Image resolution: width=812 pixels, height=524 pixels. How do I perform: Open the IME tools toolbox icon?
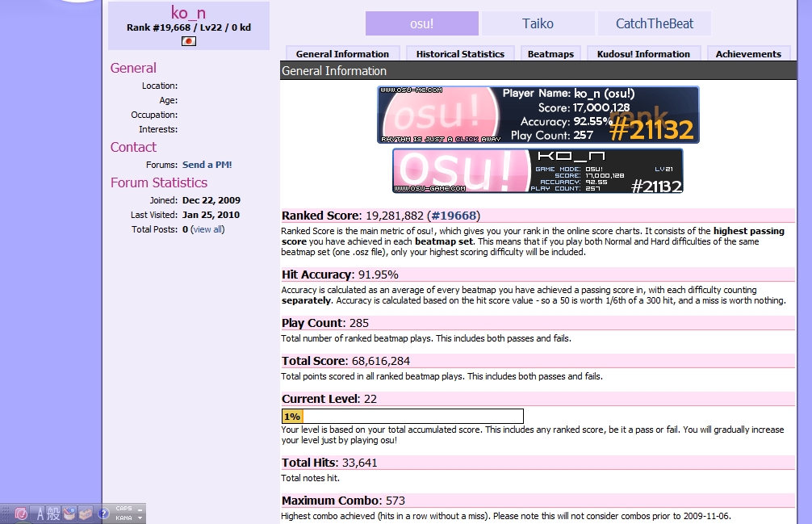point(86,514)
